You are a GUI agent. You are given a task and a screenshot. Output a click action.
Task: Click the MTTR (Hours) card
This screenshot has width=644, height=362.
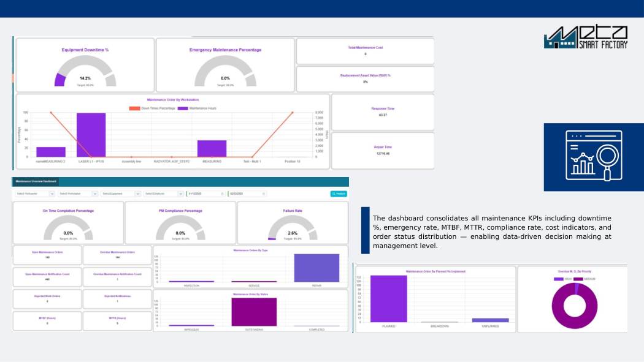(118, 320)
